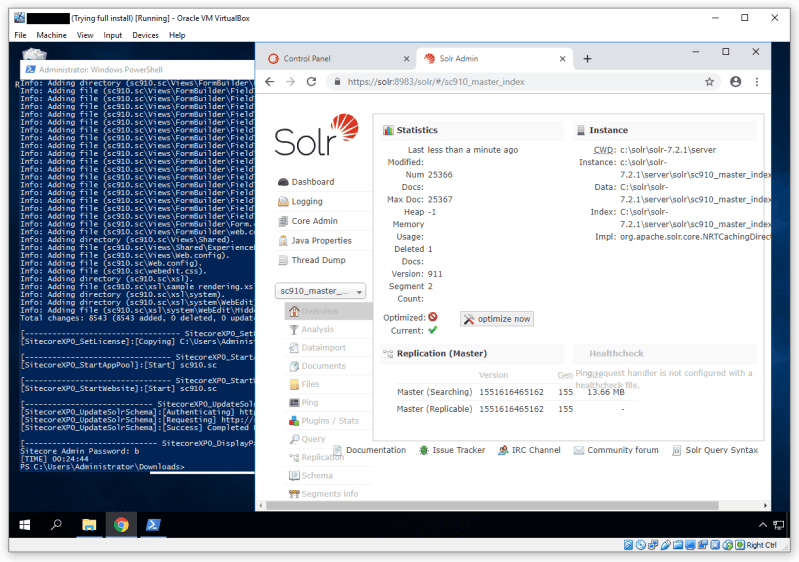The image size is (799, 562).
Task: Click the optimize now button
Action: [x=497, y=319]
